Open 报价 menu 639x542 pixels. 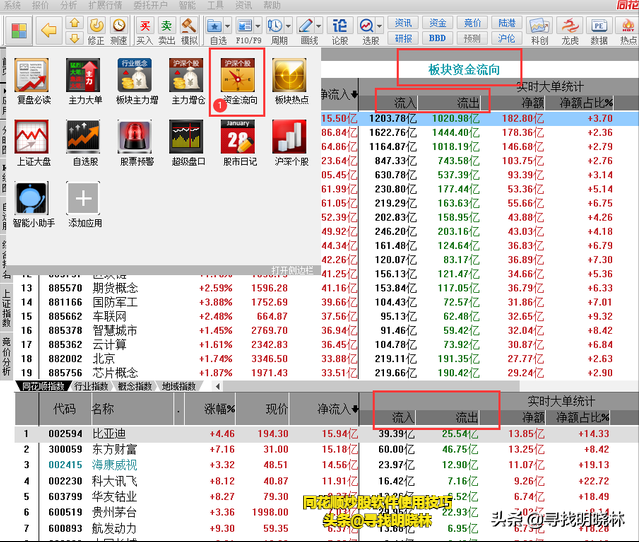tap(40, 5)
